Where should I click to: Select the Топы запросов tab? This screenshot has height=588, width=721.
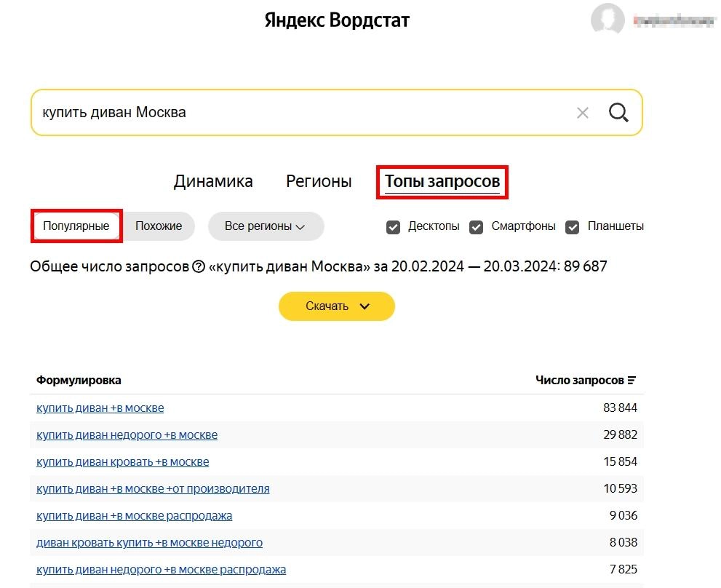[442, 181]
